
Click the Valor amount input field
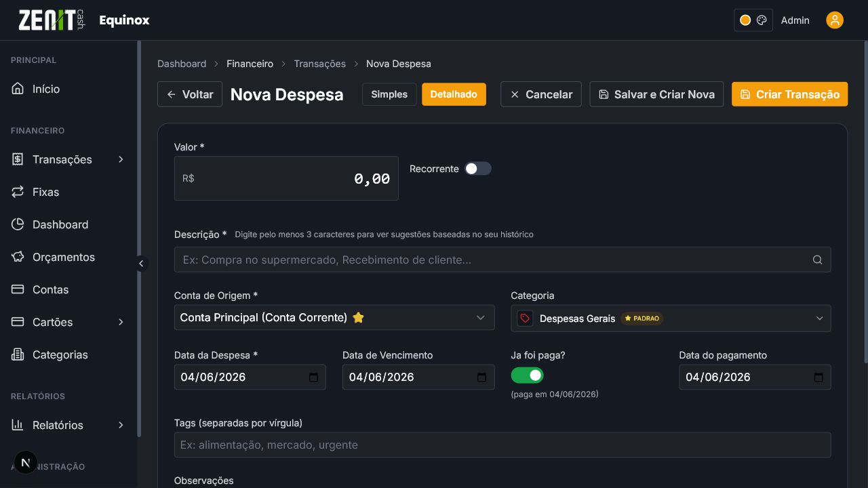pos(286,178)
